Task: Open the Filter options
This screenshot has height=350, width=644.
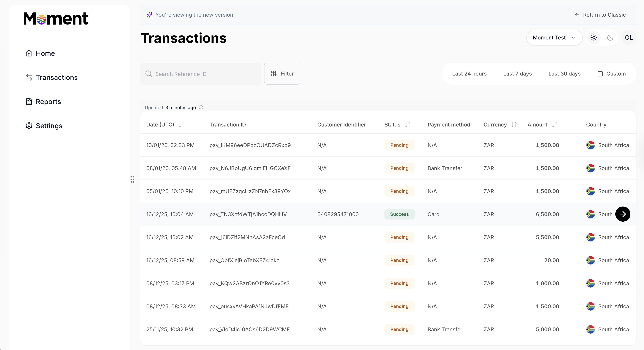Action: point(282,74)
